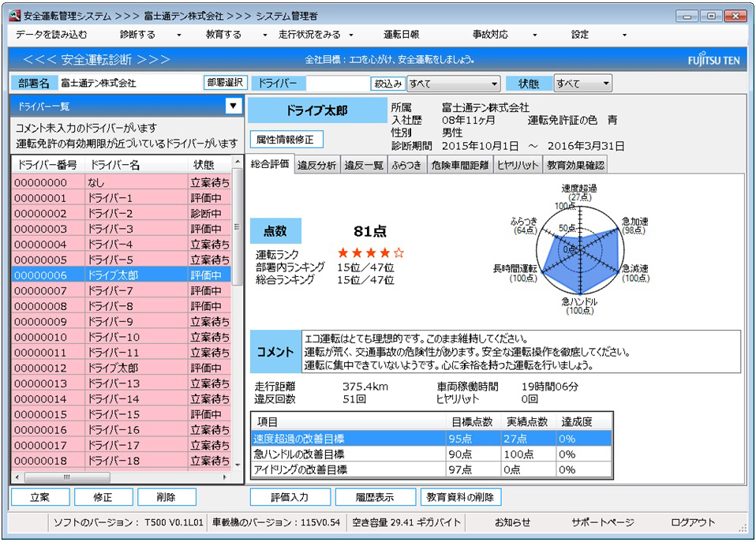Viewport: 756px width, 542px height.
Task: Open the 診断する menu
Action: [150, 35]
